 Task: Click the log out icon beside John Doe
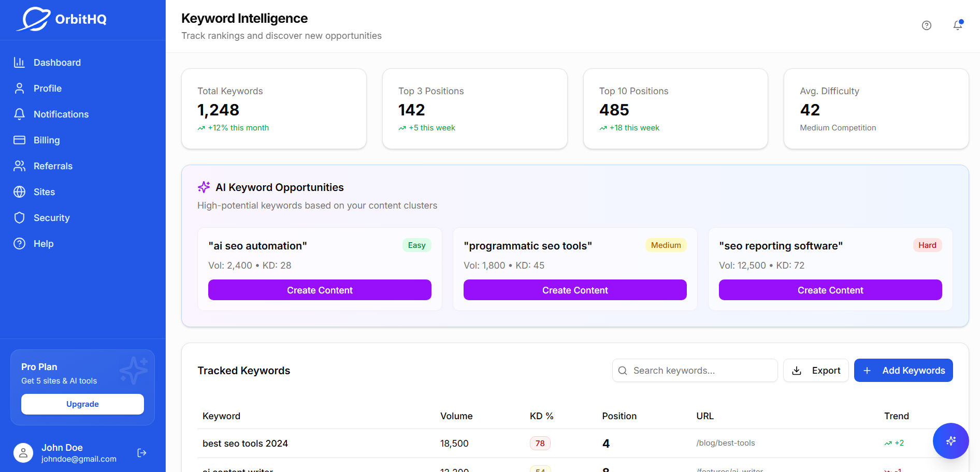(142, 453)
